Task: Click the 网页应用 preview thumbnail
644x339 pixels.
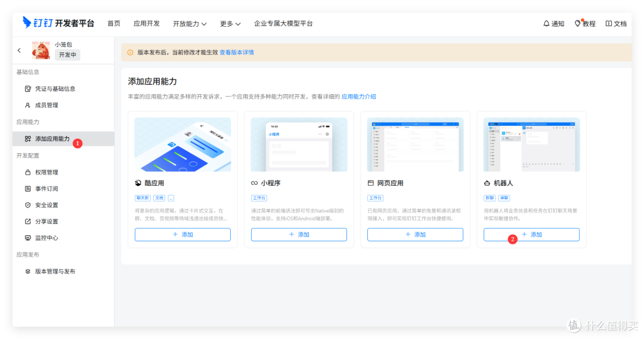Action: (x=415, y=144)
